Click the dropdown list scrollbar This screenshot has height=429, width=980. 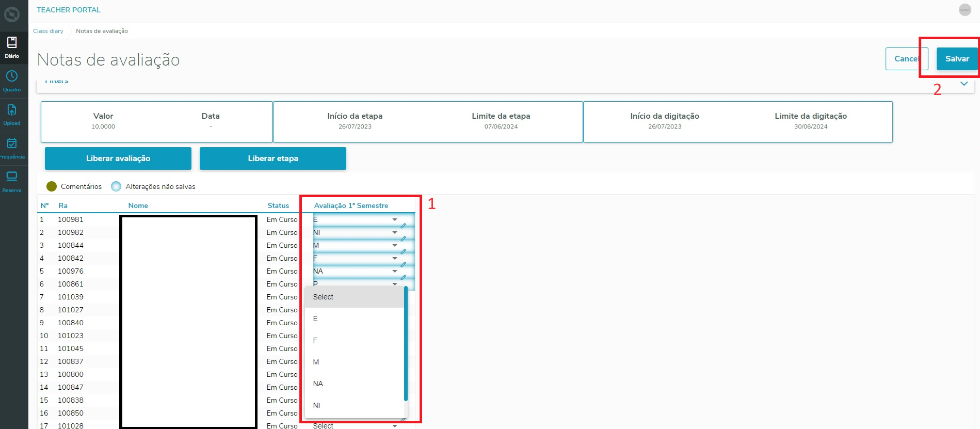406,343
